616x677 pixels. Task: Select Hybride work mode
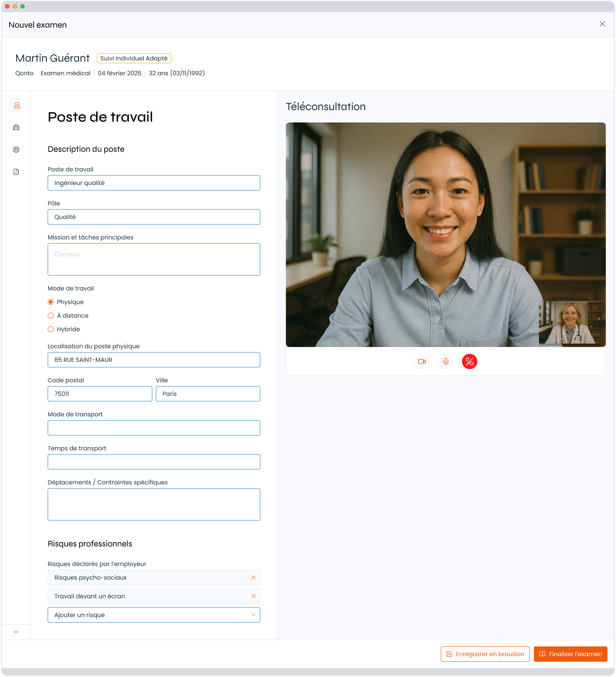(51, 329)
